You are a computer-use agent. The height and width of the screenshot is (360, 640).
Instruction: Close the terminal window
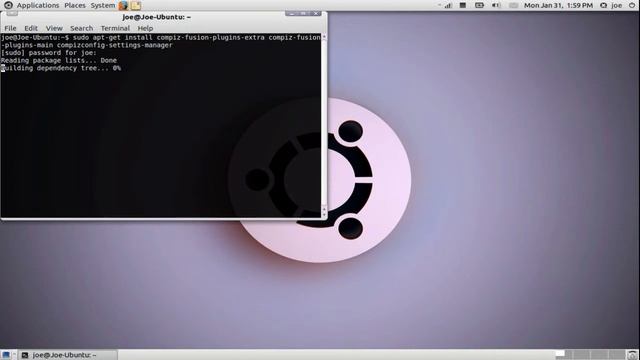pos(316,13)
